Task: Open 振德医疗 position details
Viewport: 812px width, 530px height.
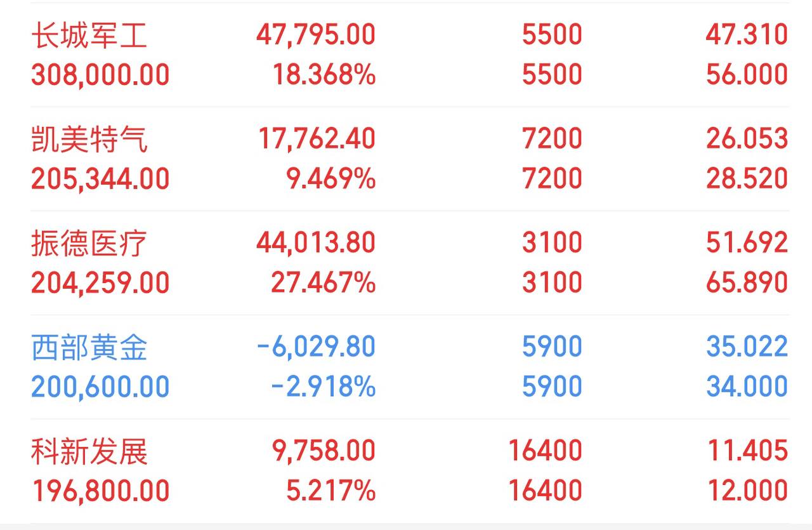Action: (x=409, y=263)
